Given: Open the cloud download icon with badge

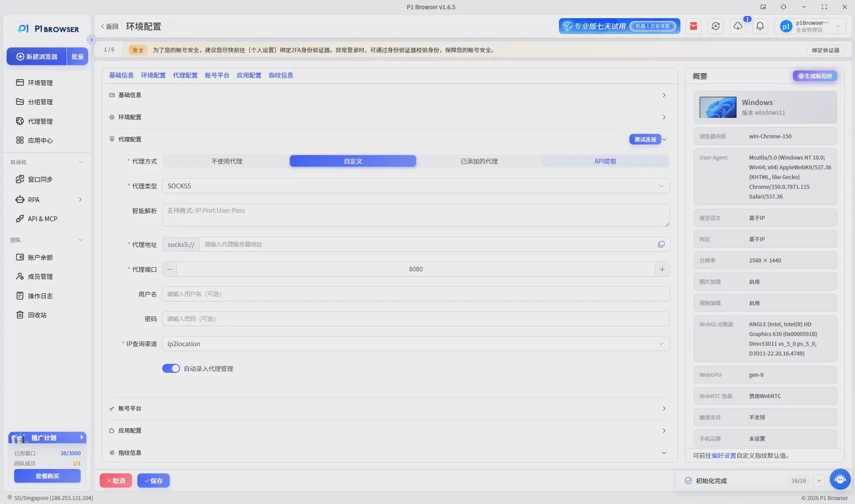Looking at the screenshot, I should [x=738, y=26].
